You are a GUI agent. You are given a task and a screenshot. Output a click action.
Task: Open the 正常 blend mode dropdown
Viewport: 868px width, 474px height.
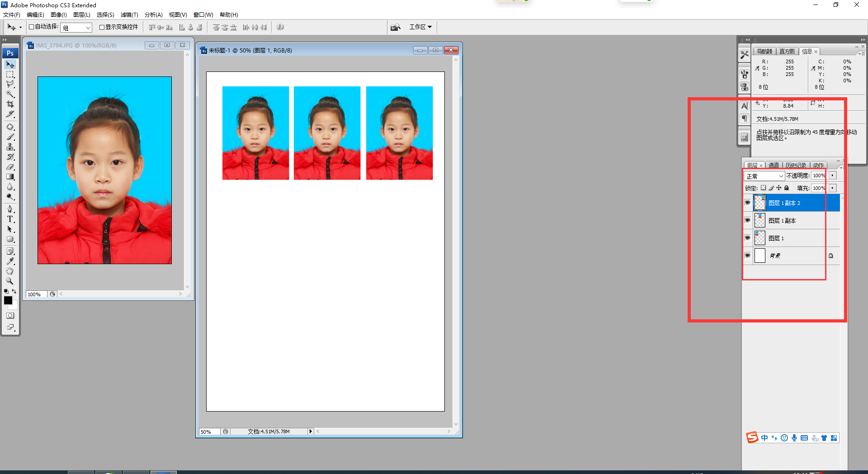[x=764, y=176]
